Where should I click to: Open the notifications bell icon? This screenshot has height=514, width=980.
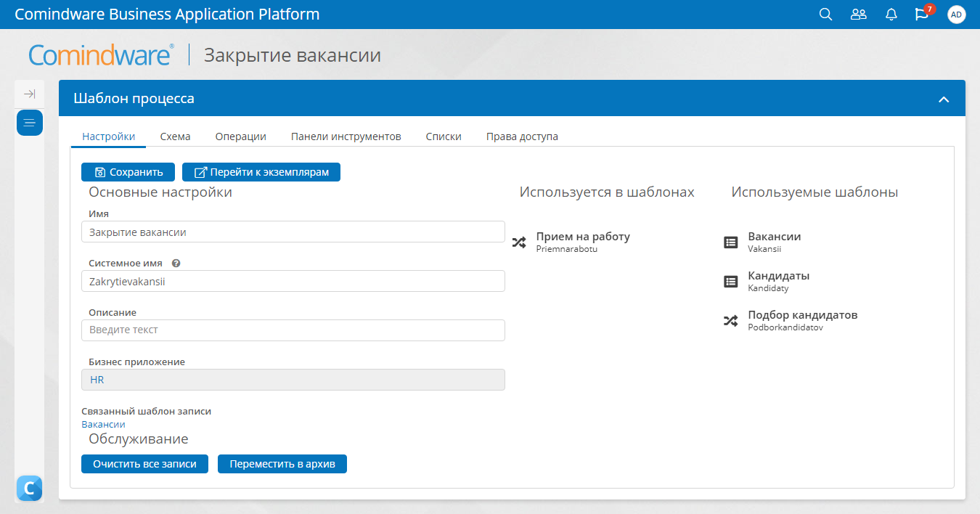(x=891, y=15)
